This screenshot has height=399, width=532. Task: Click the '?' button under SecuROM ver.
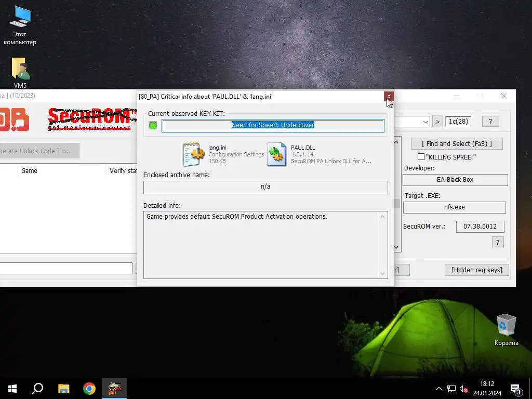point(498,242)
